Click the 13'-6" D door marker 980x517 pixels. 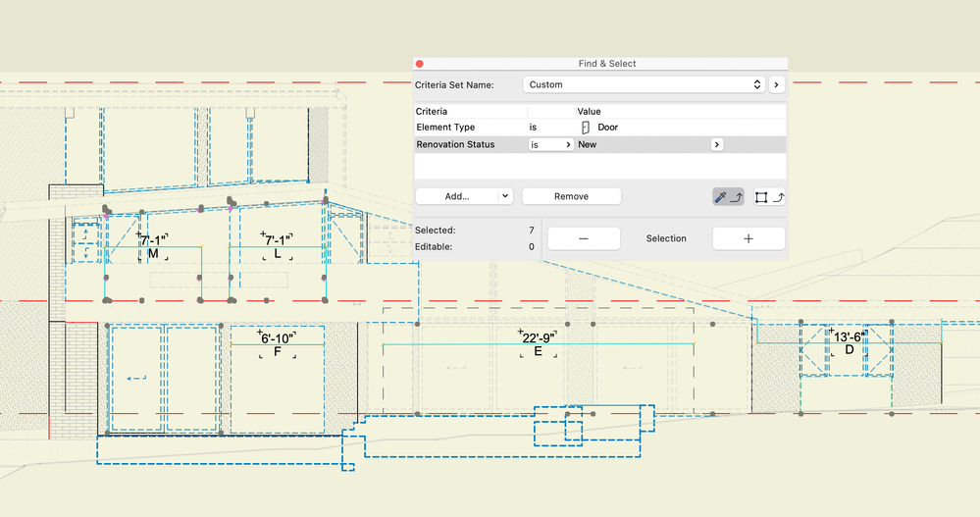pyautogui.click(x=849, y=342)
